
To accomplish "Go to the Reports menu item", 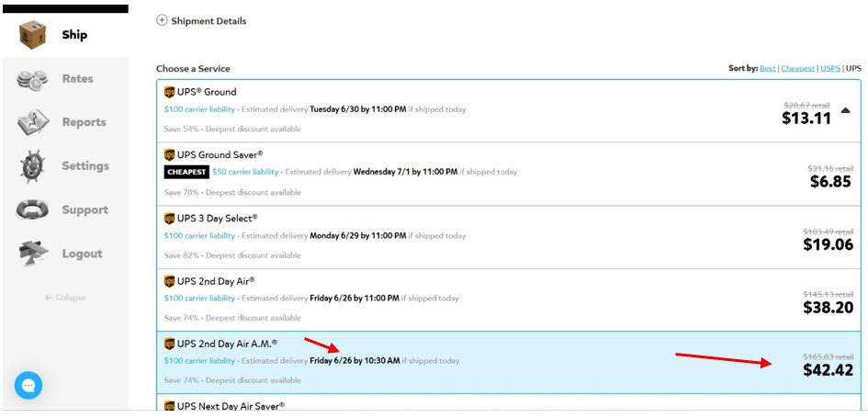I will (x=85, y=122).
